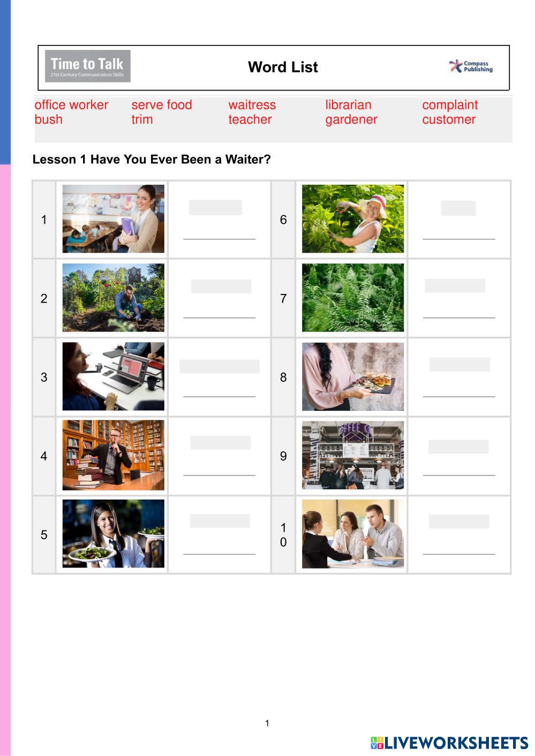Click the Time to Talk logo
Screen dimensions: 535x756
coord(88,66)
